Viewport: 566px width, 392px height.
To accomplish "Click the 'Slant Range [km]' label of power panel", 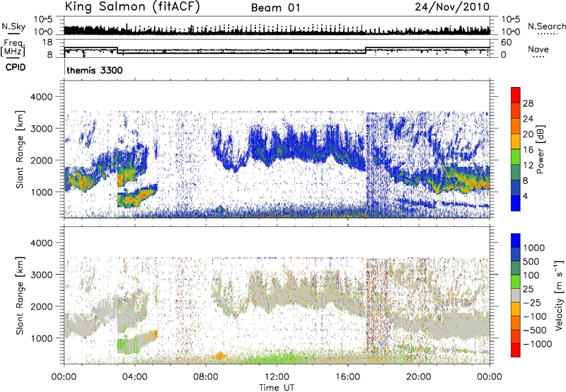I will point(20,149).
